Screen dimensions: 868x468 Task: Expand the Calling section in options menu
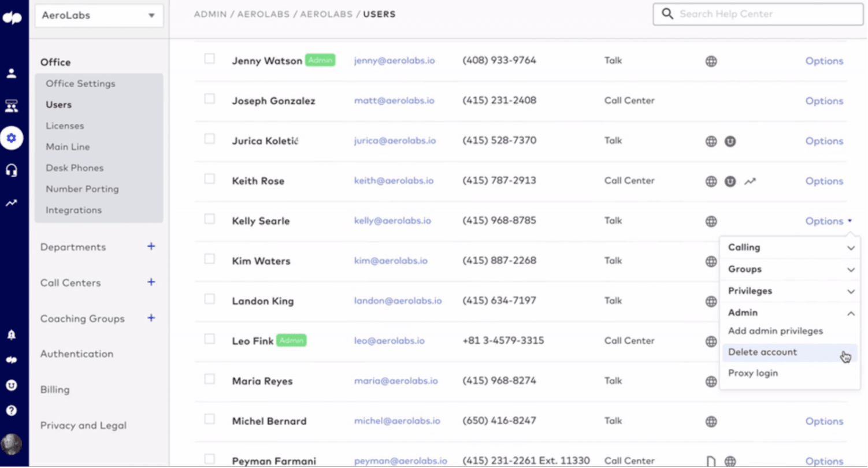(790, 247)
